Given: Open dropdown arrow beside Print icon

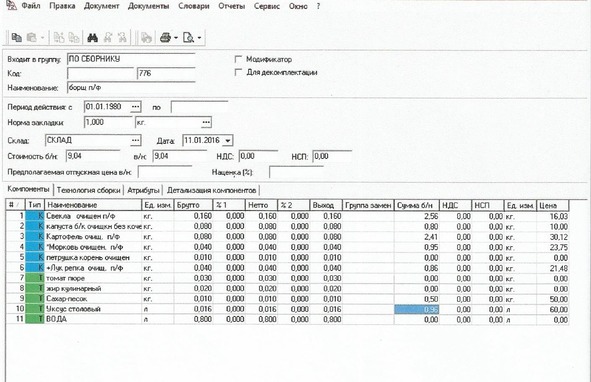Looking at the screenshot, I should [176, 37].
